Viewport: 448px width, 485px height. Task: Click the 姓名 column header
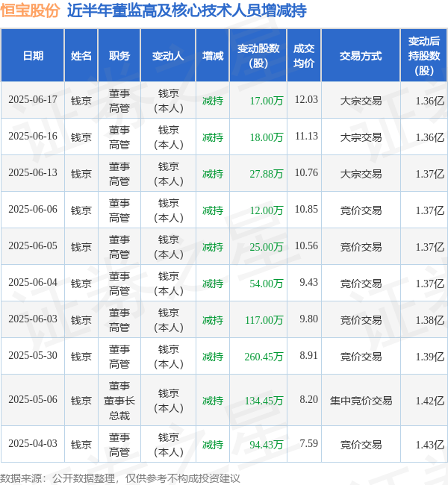81,56
